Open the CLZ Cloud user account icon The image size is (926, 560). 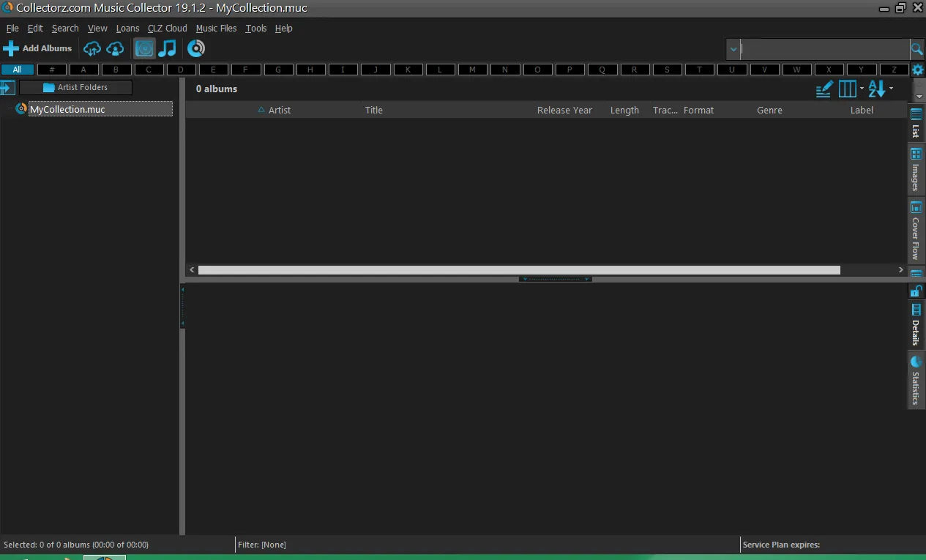click(x=115, y=49)
